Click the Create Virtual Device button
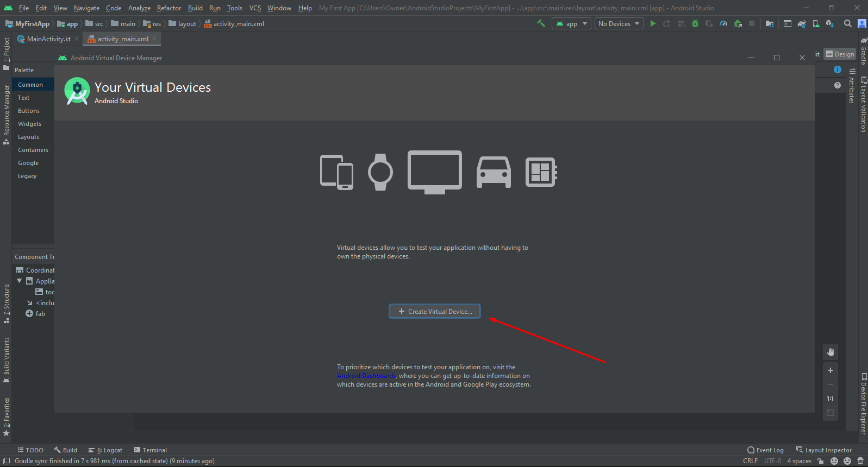Screen dimensions: 868x467 click(x=435, y=311)
